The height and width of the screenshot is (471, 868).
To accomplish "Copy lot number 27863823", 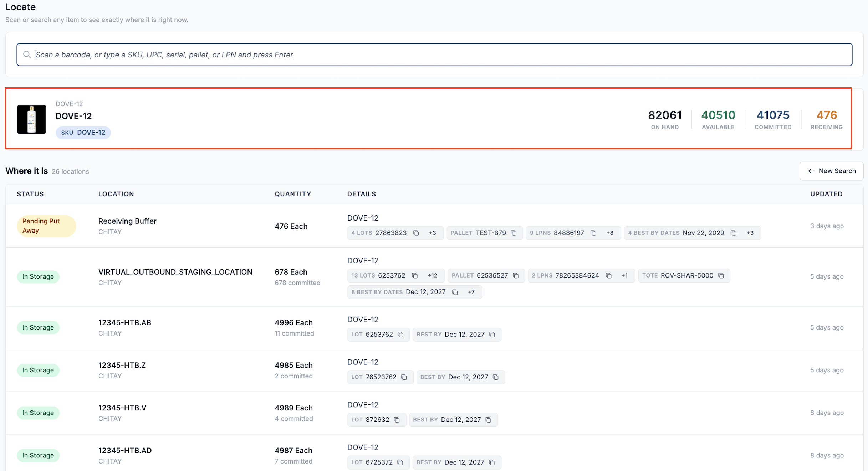I will pos(416,233).
